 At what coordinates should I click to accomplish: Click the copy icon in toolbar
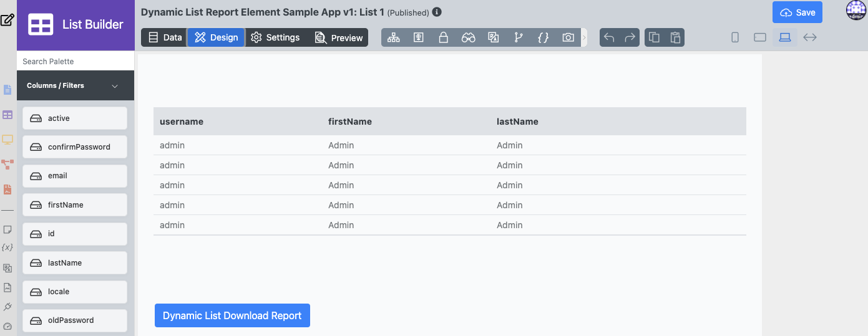653,37
